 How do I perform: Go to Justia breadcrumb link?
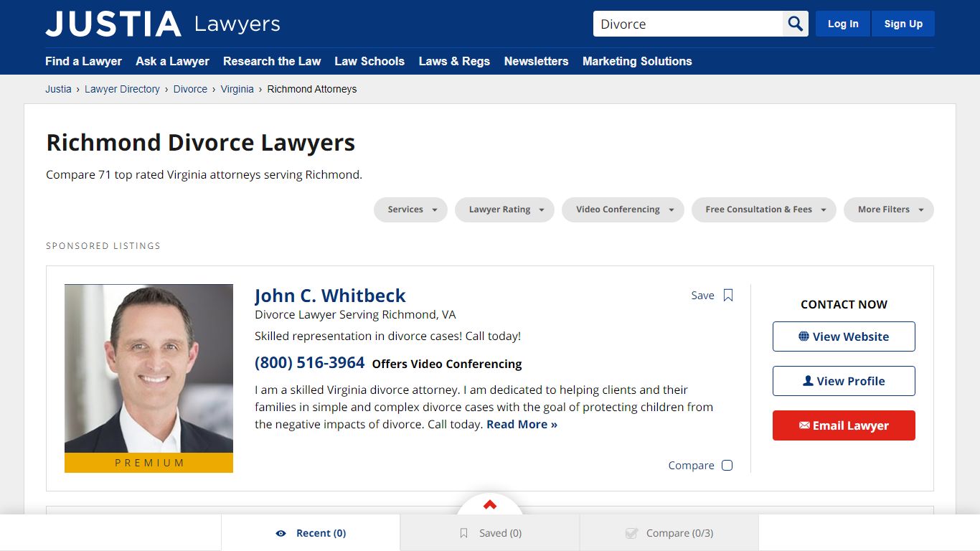point(58,89)
